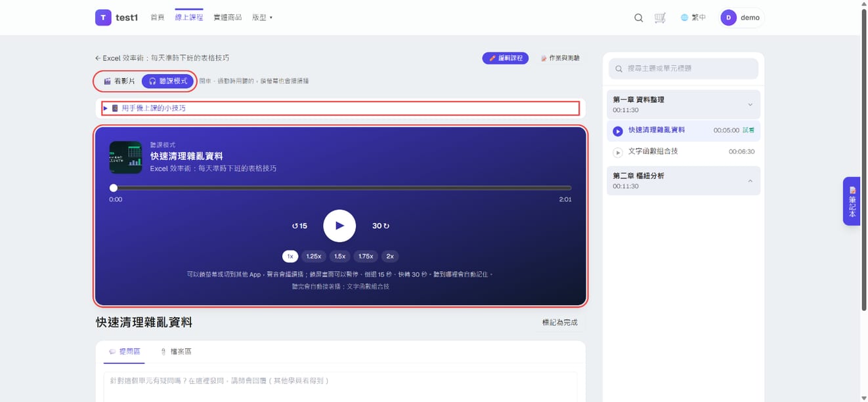
Task: Click the 試看 badge on first lesson
Action: click(x=749, y=131)
